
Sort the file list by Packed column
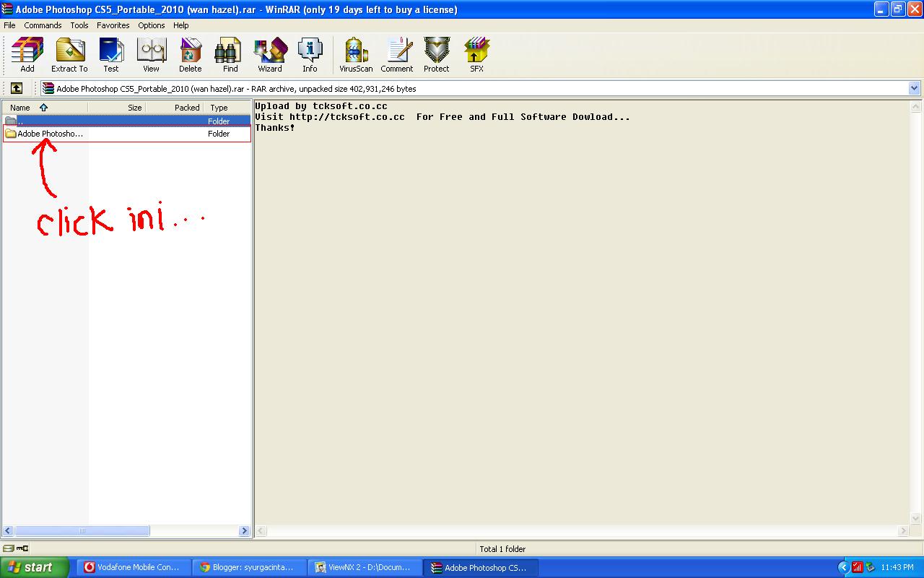click(x=175, y=108)
